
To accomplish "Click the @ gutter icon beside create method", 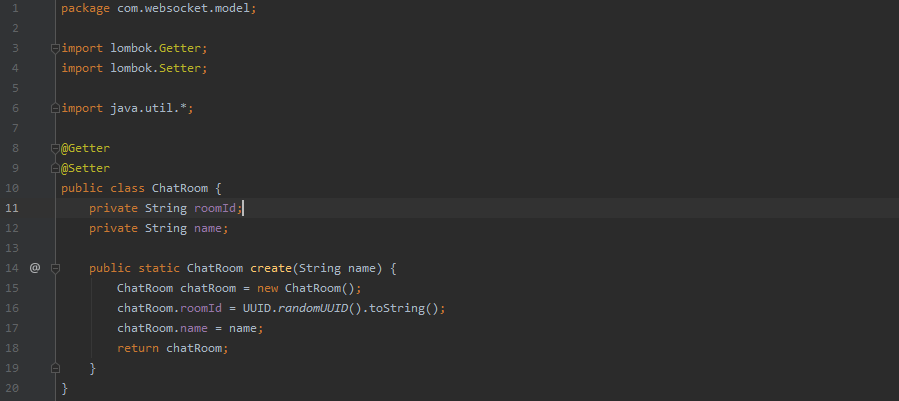I will coord(34,268).
